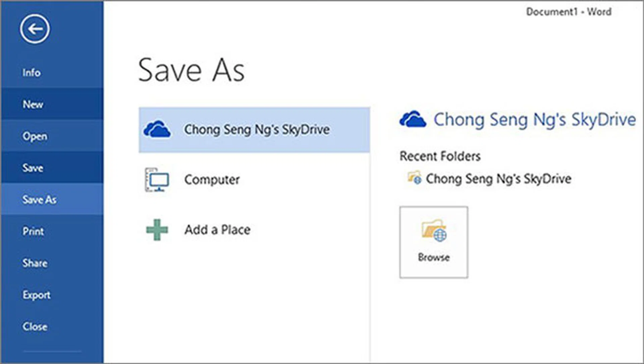
Task: Click the Browse folder globe icon
Action: [x=434, y=231]
